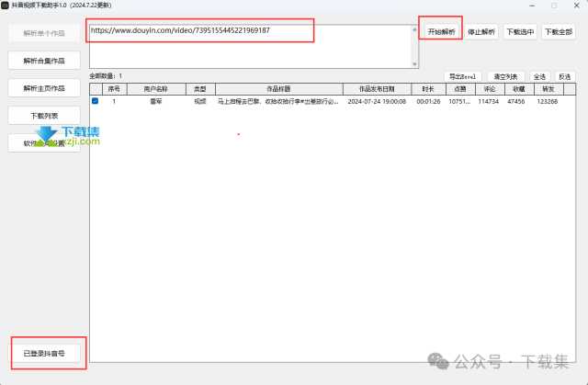Click the app icon in title bar
Image resolution: width=588 pixels, height=385 pixels.
click(5, 6)
